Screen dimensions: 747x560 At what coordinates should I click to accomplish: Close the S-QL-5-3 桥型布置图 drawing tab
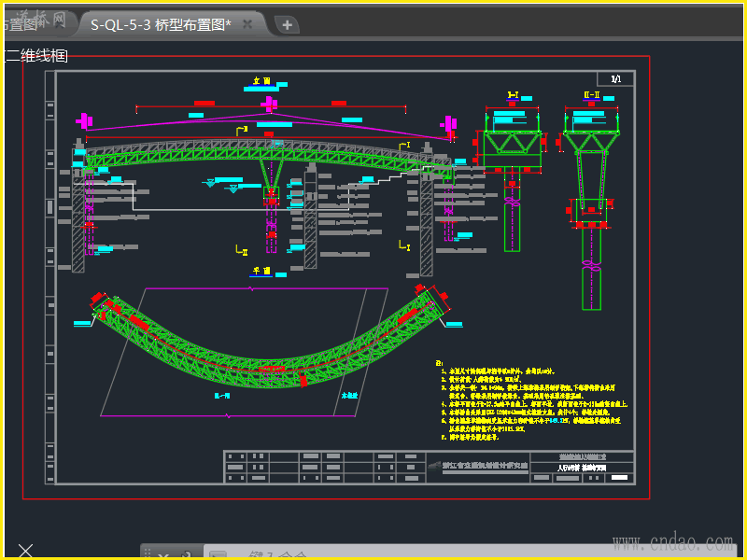[x=247, y=24]
